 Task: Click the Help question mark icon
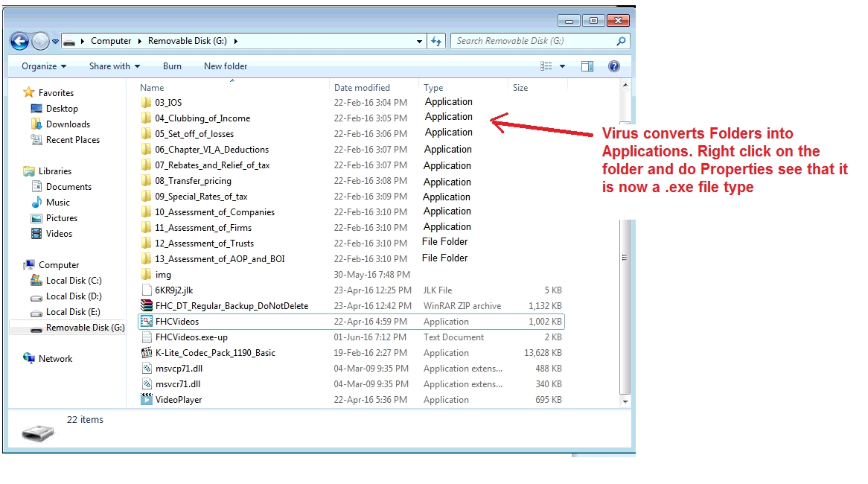(614, 66)
